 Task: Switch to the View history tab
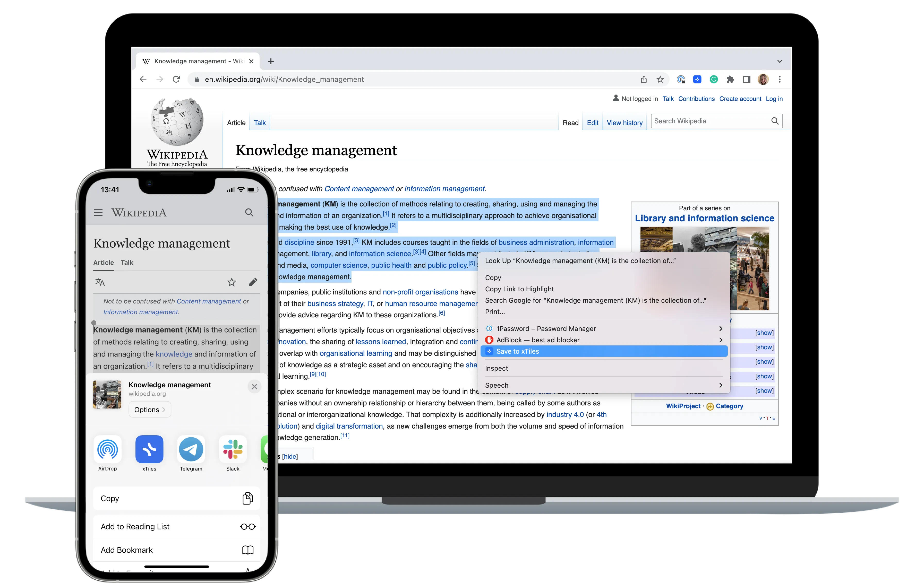[x=624, y=123]
